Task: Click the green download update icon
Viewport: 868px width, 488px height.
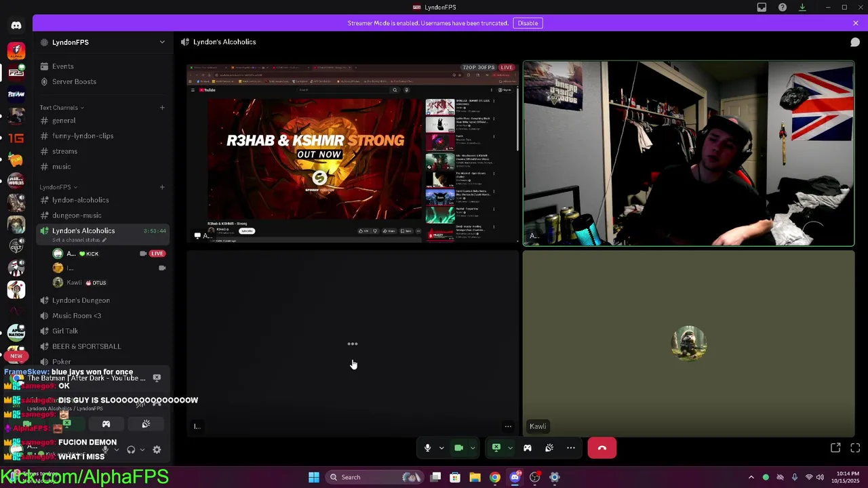Action: pos(802,7)
